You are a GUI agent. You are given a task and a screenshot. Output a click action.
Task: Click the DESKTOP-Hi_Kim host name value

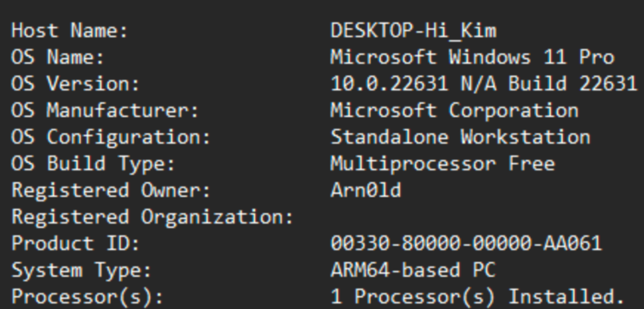pyautogui.click(x=413, y=31)
